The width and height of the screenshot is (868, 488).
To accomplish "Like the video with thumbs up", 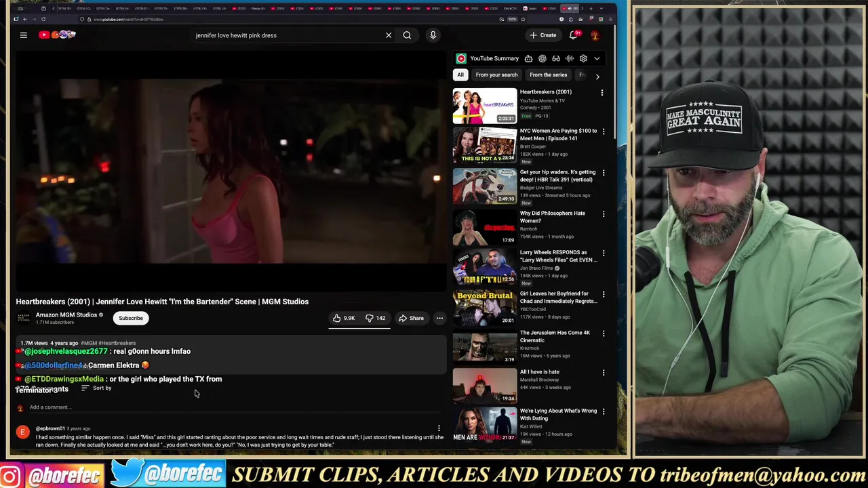I will [343, 318].
